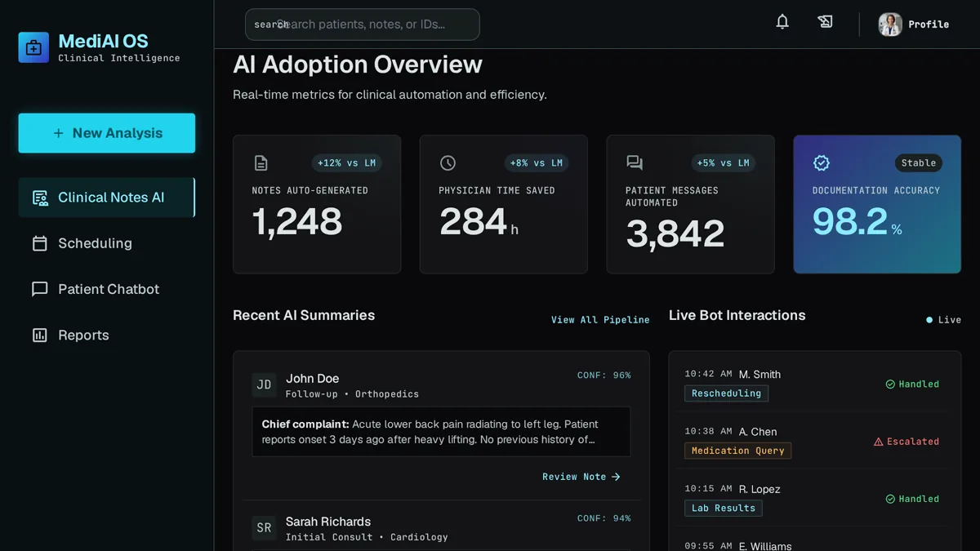The width and height of the screenshot is (980, 551).
Task: Click the +12% vs LM badge
Action: tap(347, 163)
